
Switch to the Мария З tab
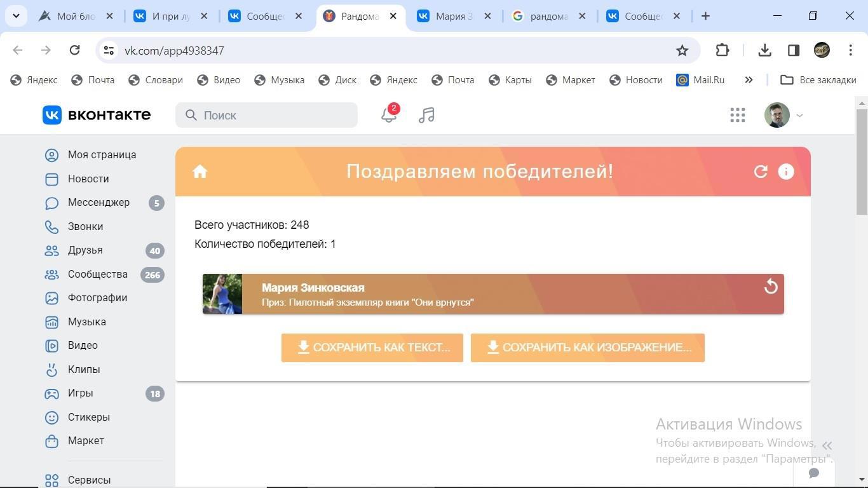pyautogui.click(x=454, y=16)
